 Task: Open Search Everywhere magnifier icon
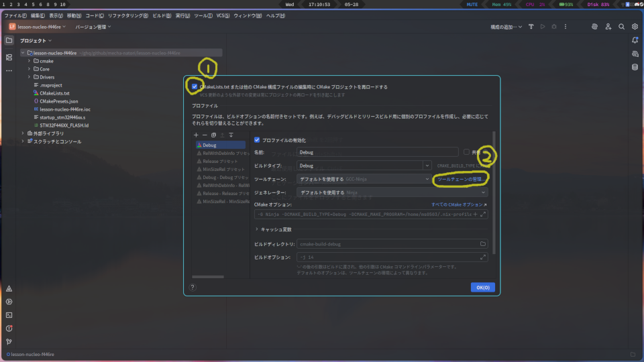coord(621,27)
